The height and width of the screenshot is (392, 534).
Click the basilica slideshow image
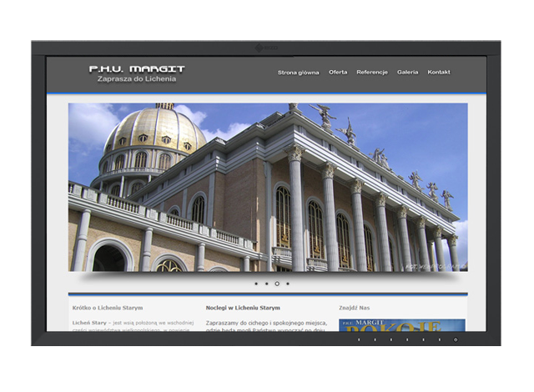(x=268, y=187)
